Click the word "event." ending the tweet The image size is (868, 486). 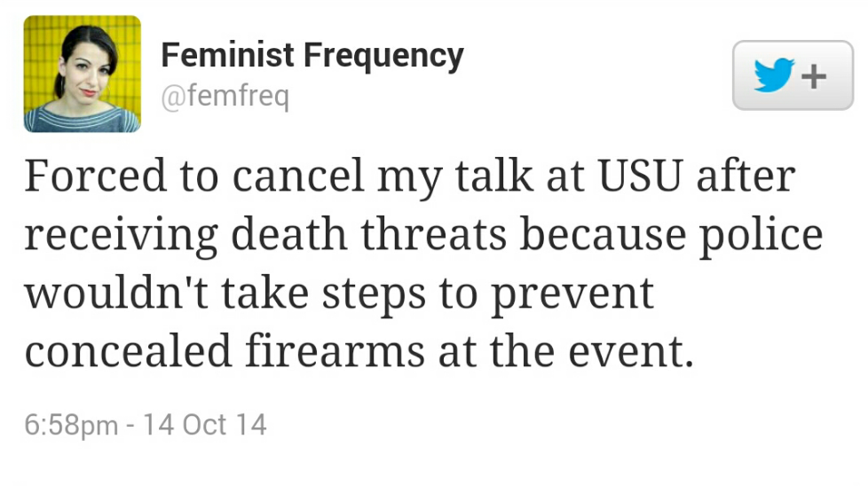pyautogui.click(x=635, y=351)
